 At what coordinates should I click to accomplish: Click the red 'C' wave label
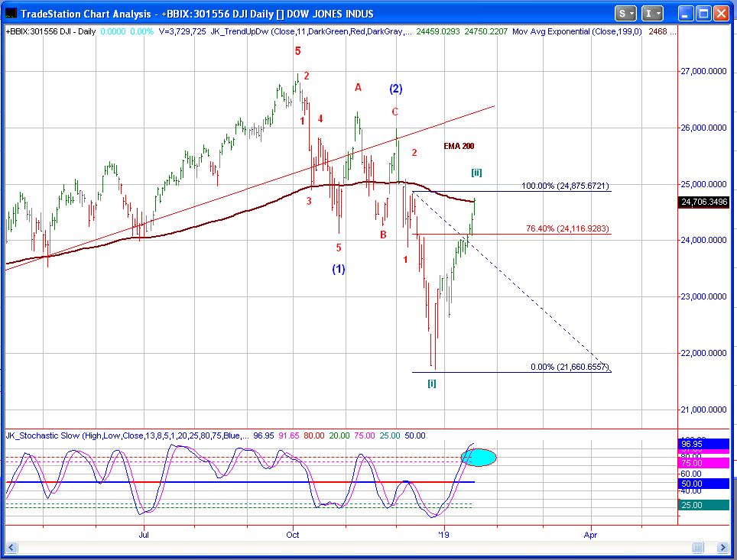[x=394, y=112]
